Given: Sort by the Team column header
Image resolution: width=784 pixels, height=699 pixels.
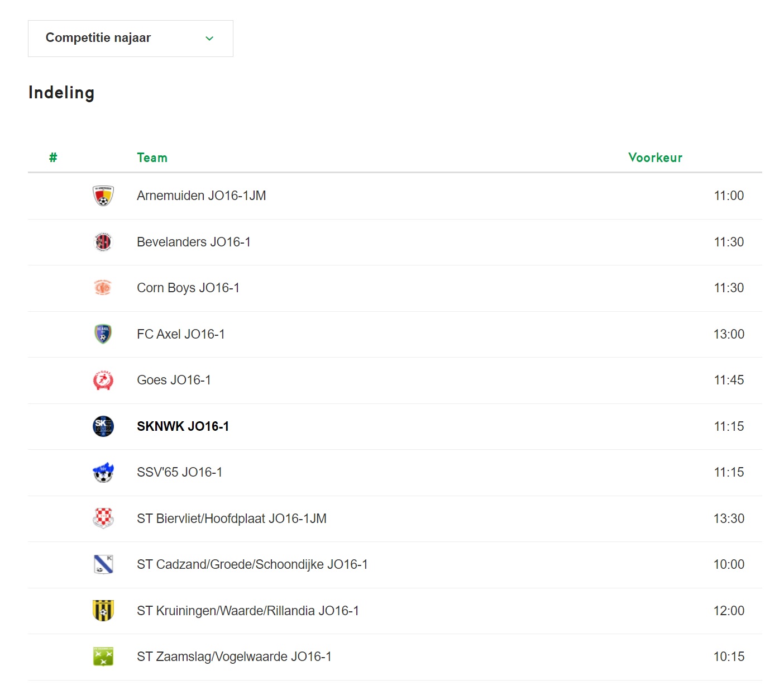Looking at the screenshot, I should coord(152,158).
